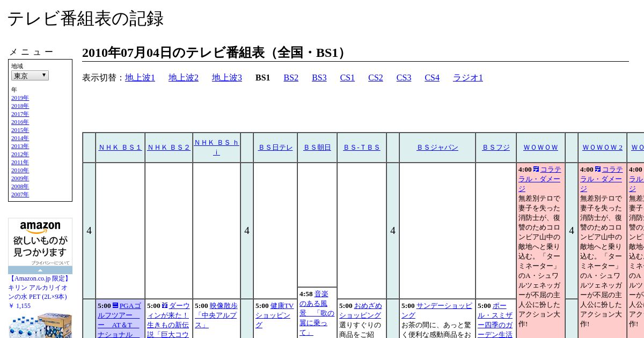Open コラテラル・ダメージ in the WOWOW column
644x338 pixels.
click(539, 179)
